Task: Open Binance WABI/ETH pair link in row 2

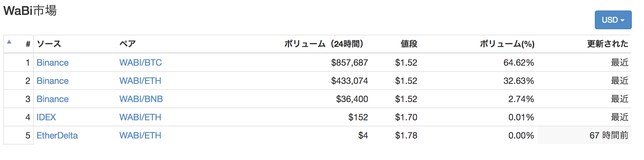Action: pos(140,81)
